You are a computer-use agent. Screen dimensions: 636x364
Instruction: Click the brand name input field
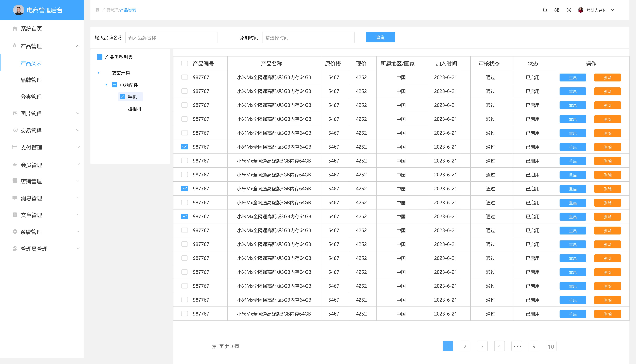click(x=171, y=38)
